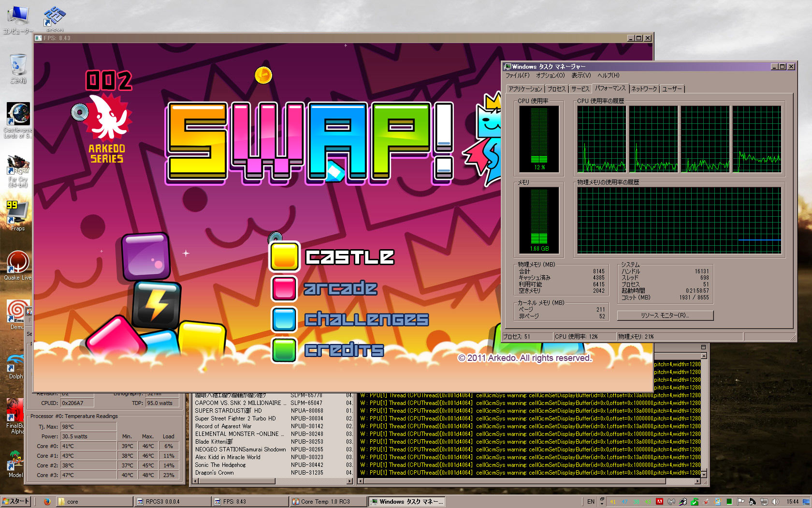Open the 表示(V) menu in Task Manager

point(581,75)
